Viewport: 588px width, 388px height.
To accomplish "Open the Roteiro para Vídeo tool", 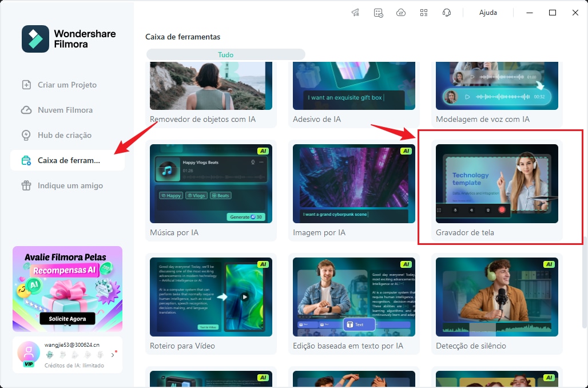I will pyautogui.click(x=210, y=304).
